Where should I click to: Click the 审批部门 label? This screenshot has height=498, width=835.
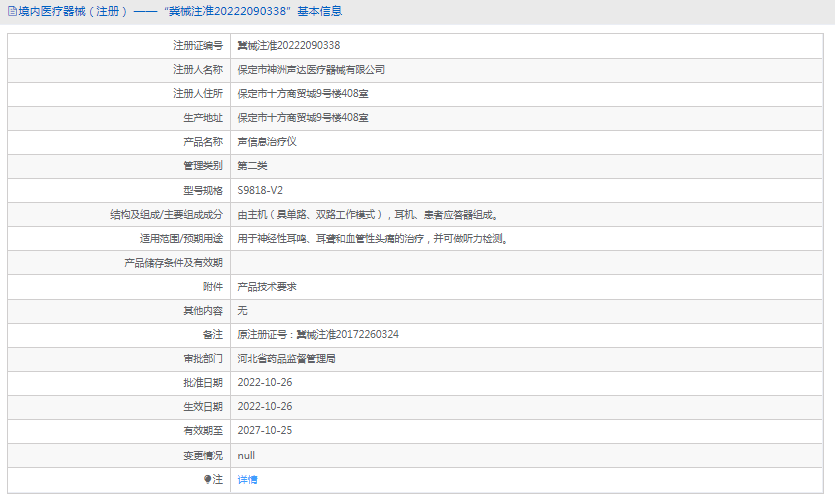[x=203, y=358]
